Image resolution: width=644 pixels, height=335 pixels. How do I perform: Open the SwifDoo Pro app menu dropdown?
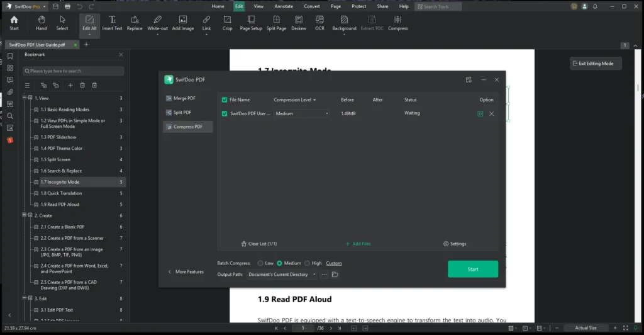tap(45, 6)
